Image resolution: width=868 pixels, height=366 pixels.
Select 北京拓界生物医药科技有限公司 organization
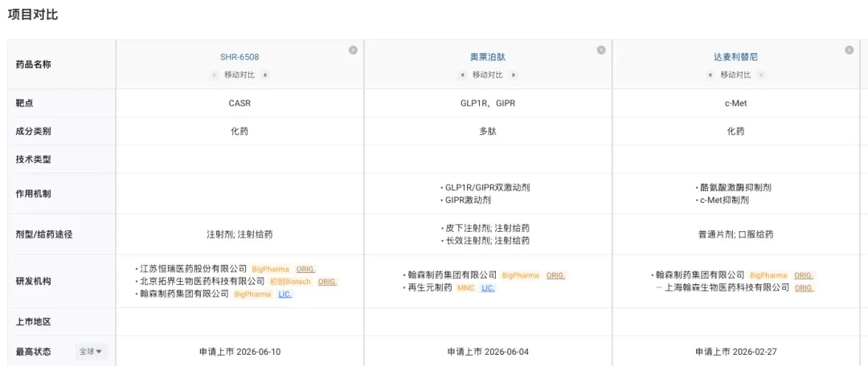click(x=202, y=282)
